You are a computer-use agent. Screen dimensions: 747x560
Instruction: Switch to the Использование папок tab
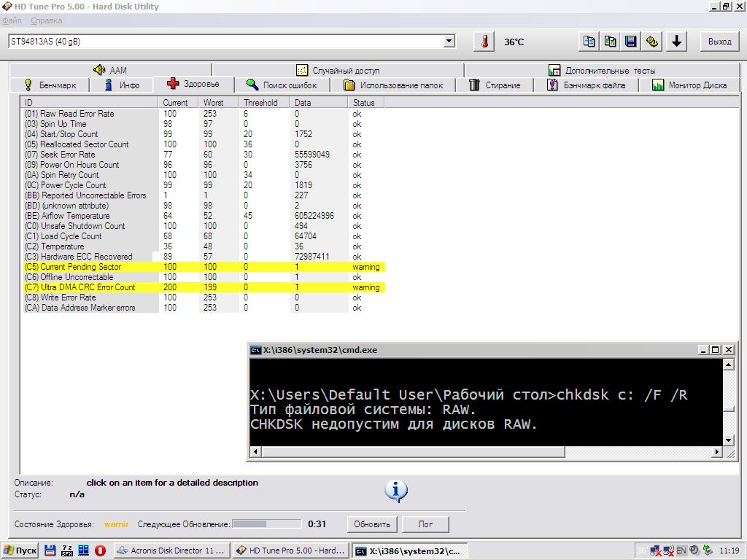[x=393, y=85]
